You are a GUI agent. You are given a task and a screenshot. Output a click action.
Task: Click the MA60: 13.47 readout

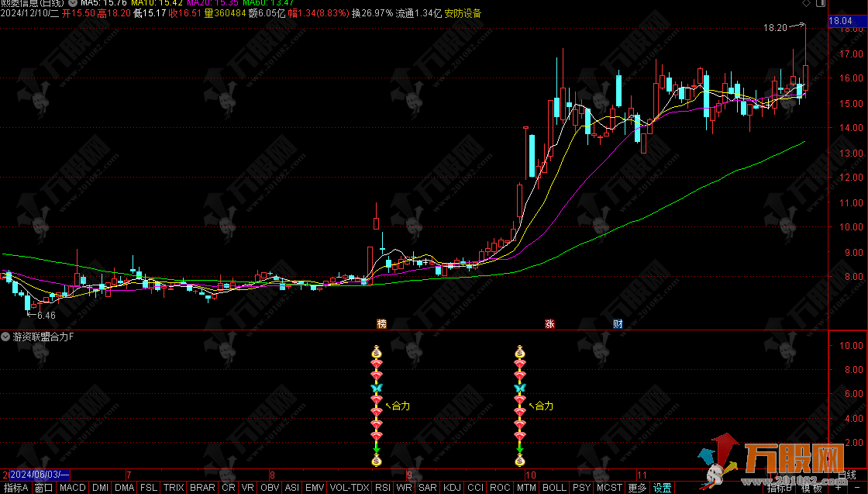[x=268, y=3]
